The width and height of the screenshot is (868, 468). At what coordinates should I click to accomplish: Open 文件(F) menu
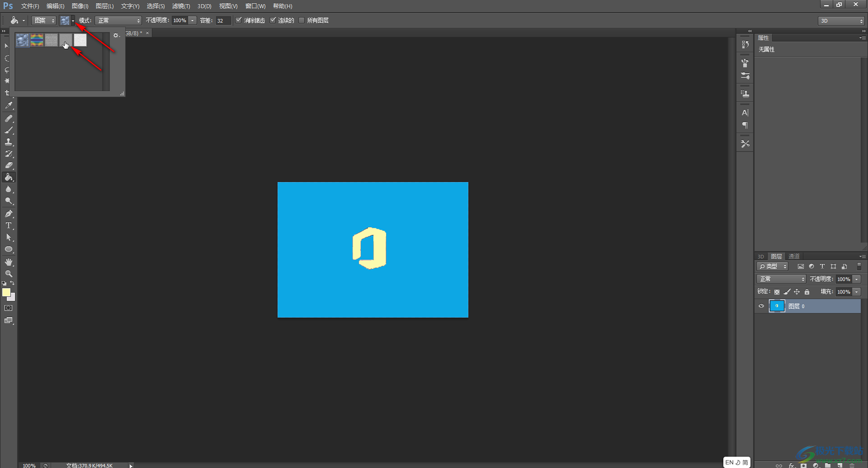[30, 6]
